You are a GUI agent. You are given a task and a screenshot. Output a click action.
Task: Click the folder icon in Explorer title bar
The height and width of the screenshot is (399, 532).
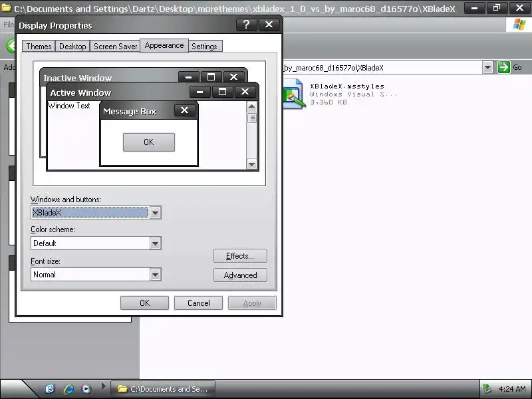coord(6,8)
